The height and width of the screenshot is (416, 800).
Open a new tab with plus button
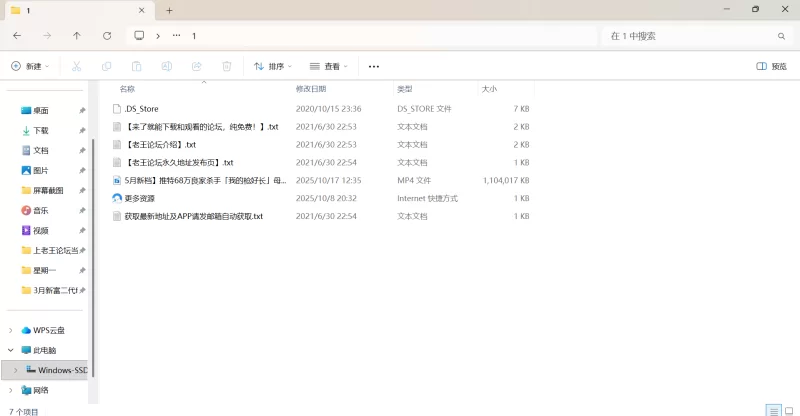(169, 10)
